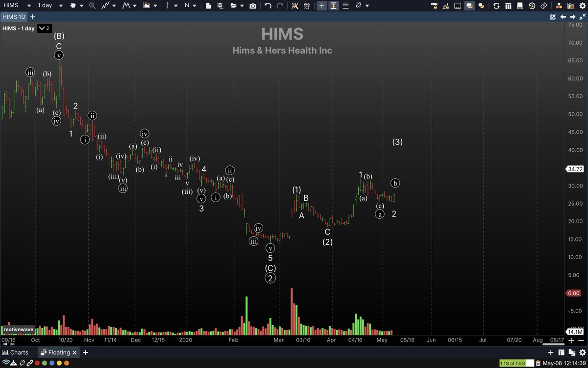Expand the measure tool dropdown arrow

tap(175, 5)
